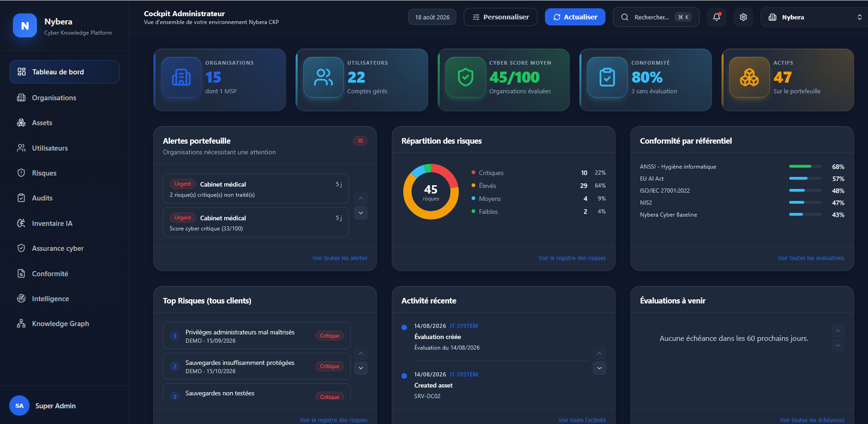Open the Audits section
The image size is (868, 424).
click(64, 198)
